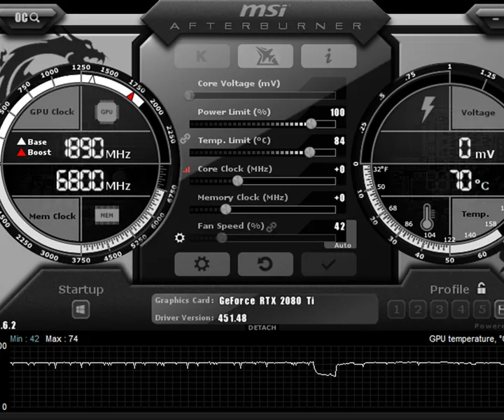Select profile slot 4
The image size is (504, 420).
[461, 309]
